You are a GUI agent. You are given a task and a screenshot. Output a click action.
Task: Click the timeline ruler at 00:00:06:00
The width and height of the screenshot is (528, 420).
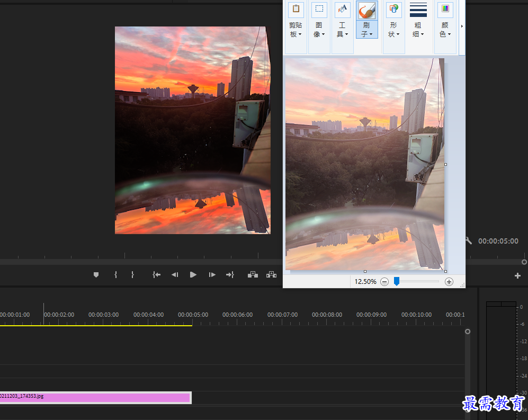(237, 315)
